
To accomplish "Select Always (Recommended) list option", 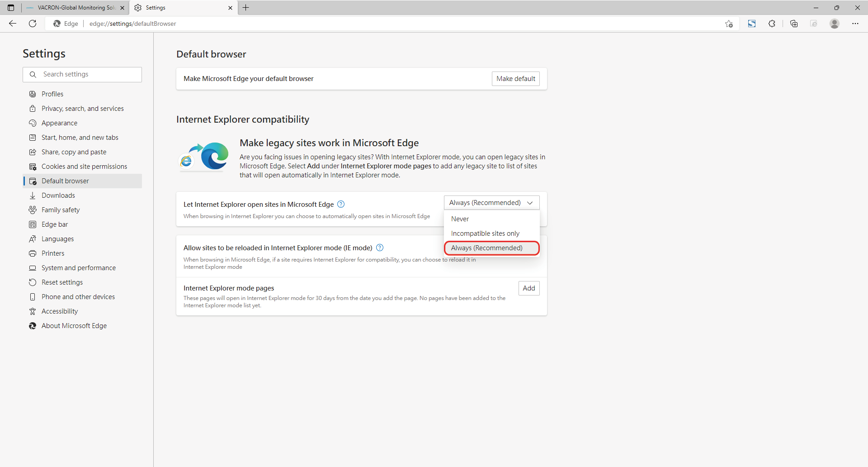I will pos(492,248).
